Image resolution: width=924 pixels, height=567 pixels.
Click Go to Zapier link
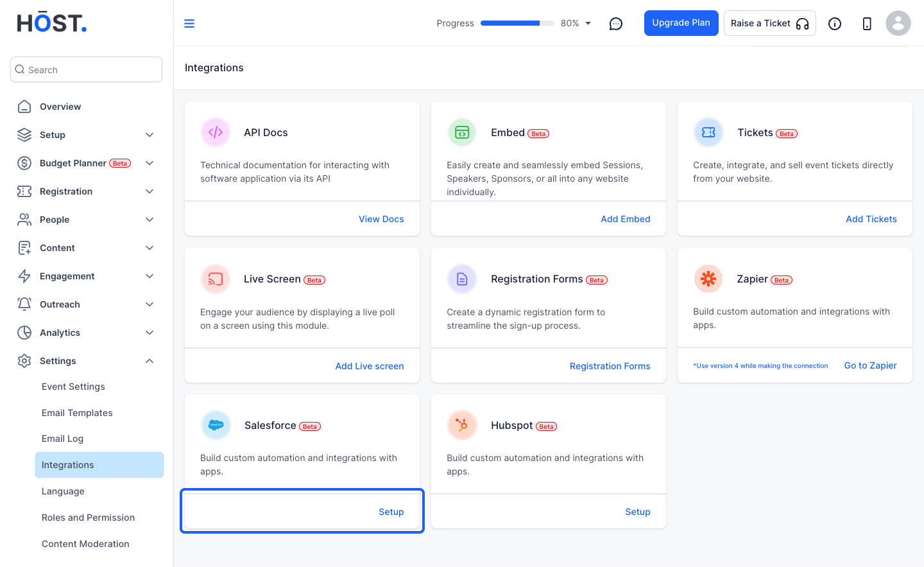pos(871,365)
